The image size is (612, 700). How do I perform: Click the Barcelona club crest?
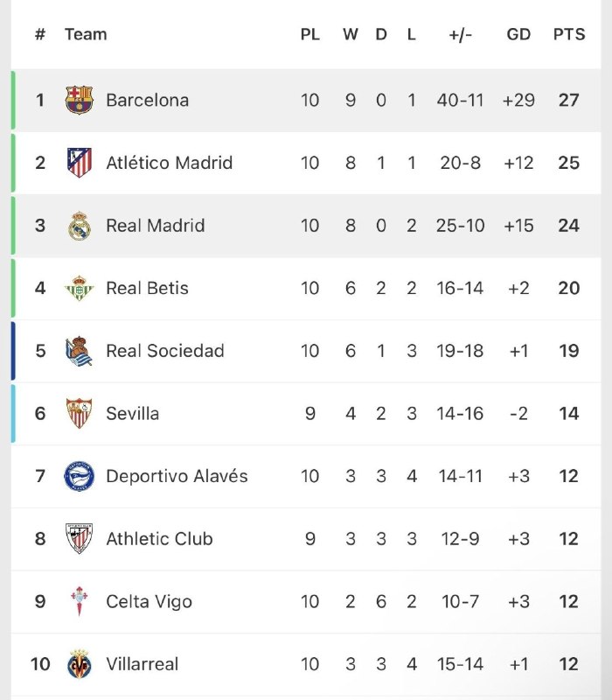79,100
